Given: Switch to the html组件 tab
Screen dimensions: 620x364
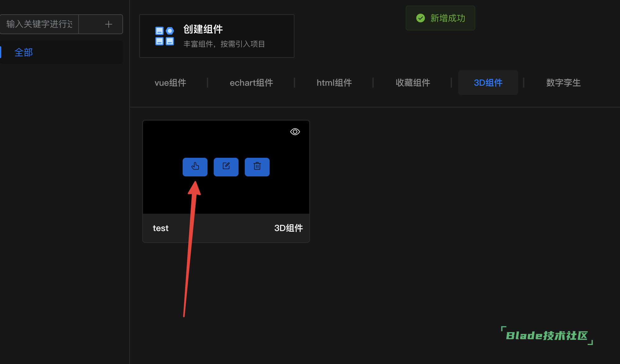Looking at the screenshot, I should pos(334,83).
